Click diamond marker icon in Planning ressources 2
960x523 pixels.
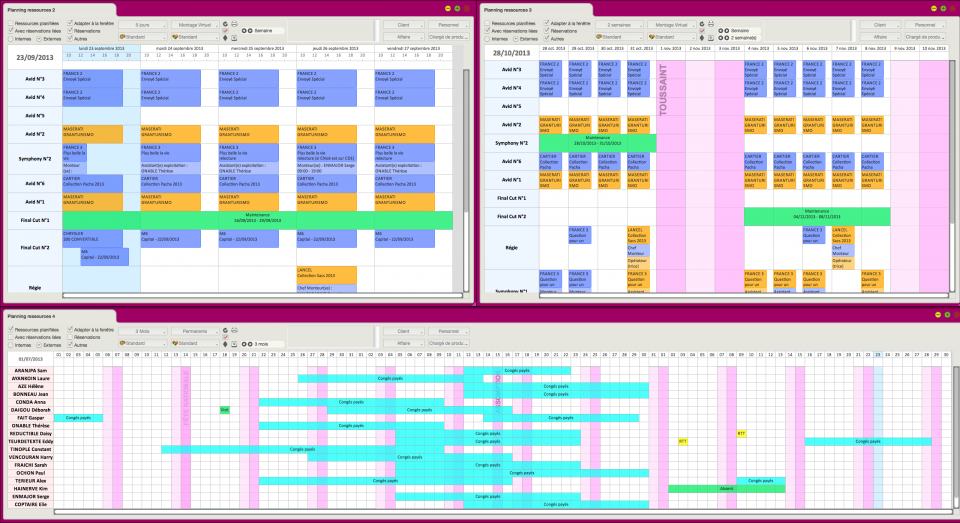(x=225, y=38)
